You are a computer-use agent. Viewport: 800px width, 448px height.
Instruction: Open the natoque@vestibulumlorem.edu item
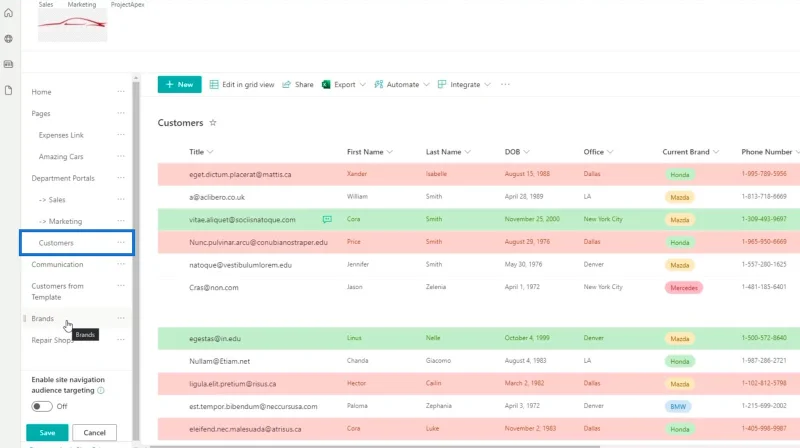tap(240, 265)
